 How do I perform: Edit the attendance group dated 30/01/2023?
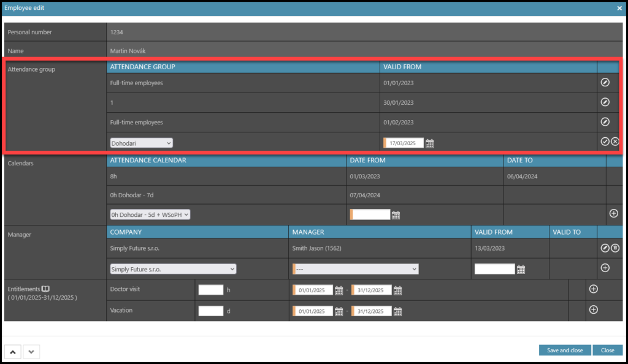605,102
